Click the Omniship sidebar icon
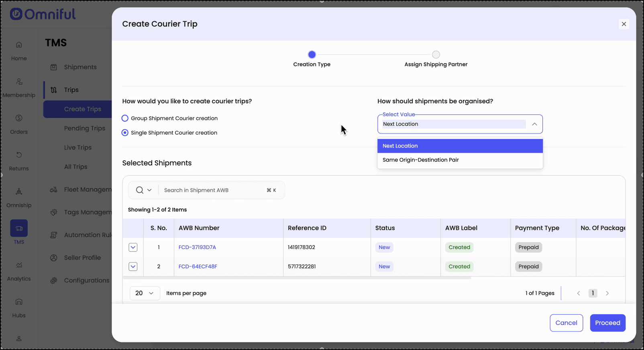This screenshot has width=644, height=350. coord(19,192)
